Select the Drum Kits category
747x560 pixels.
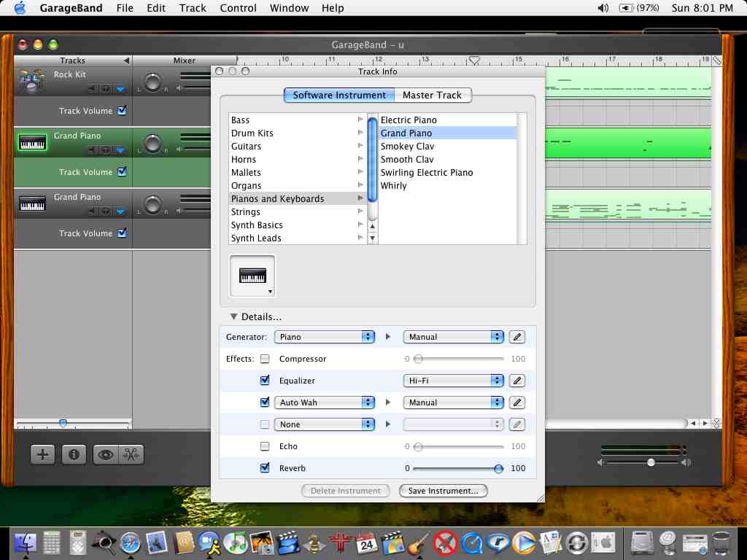[x=298, y=133]
